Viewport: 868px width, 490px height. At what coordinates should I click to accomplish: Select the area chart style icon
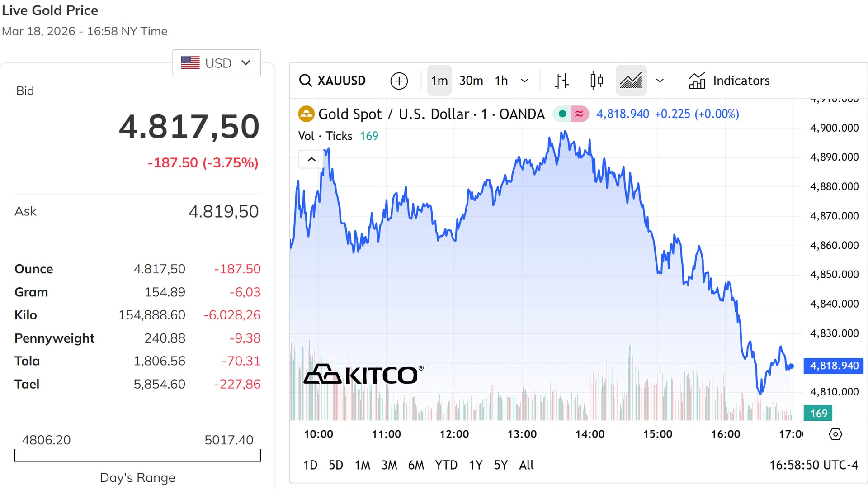[631, 81]
